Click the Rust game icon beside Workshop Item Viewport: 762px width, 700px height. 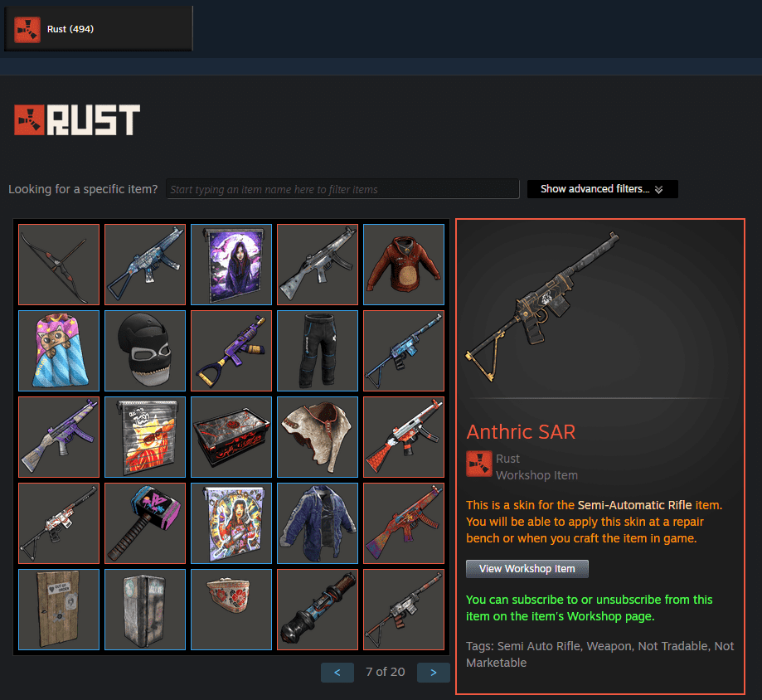coord(478,464)
